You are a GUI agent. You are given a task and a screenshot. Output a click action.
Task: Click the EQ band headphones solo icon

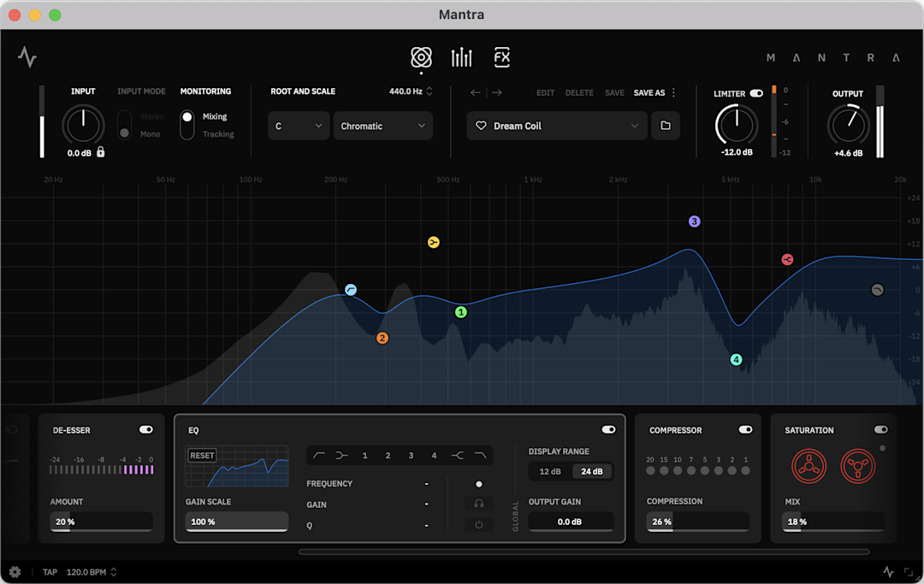[x=479, y=504]
